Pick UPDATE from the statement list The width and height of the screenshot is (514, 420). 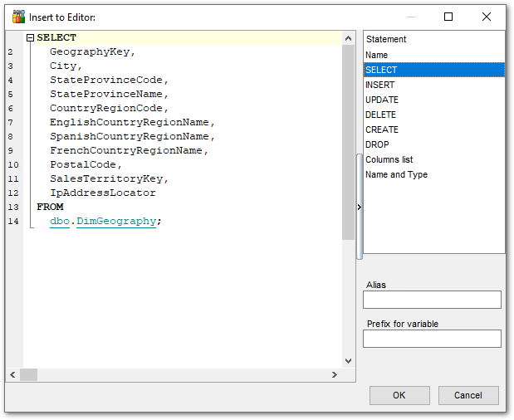point(382,100)
